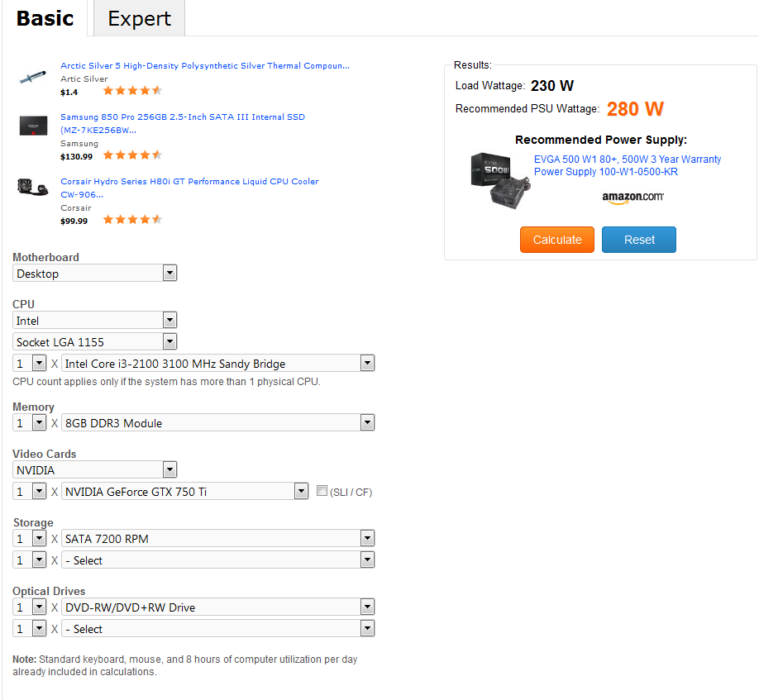
Task: Click the Video Cards section label
Action: [45, 455]
